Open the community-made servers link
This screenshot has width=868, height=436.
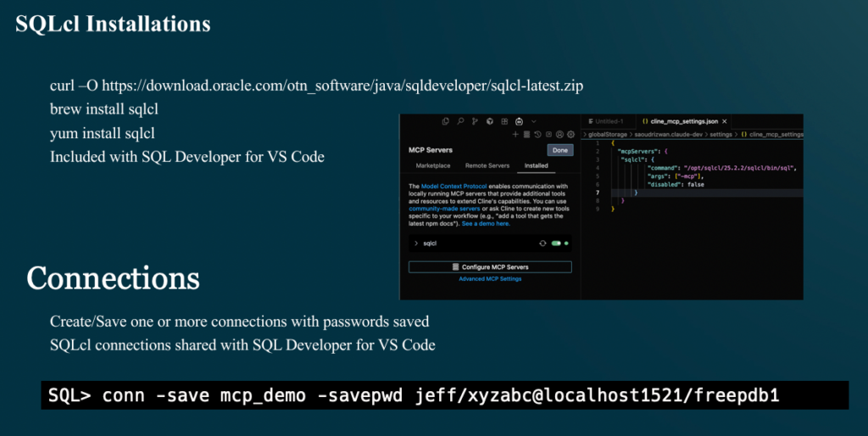point(444,209)
